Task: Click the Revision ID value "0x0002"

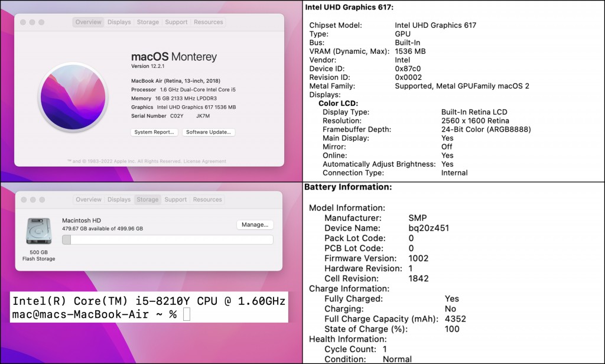Action: (408, 77)
